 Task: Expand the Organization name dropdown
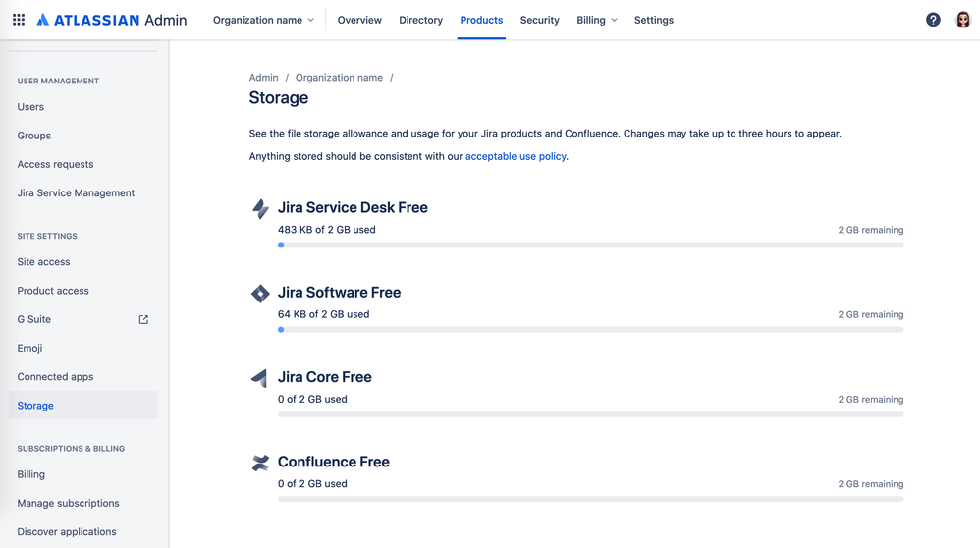pos(263,20)
